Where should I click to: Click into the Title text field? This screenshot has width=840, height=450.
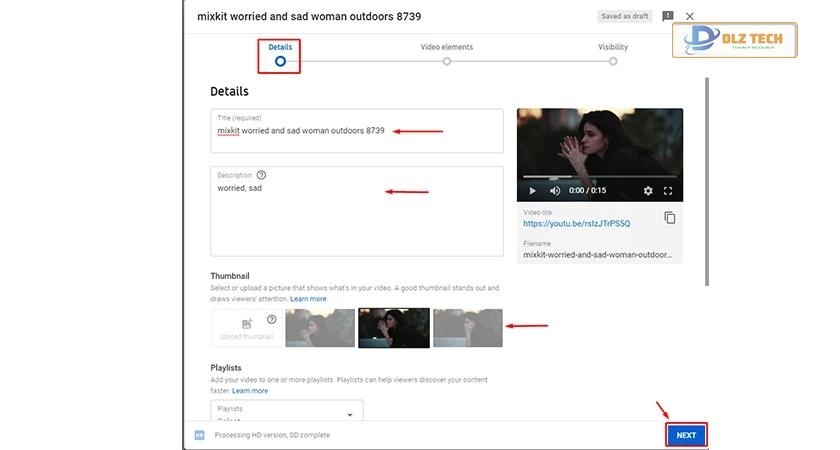coord(356,131)
